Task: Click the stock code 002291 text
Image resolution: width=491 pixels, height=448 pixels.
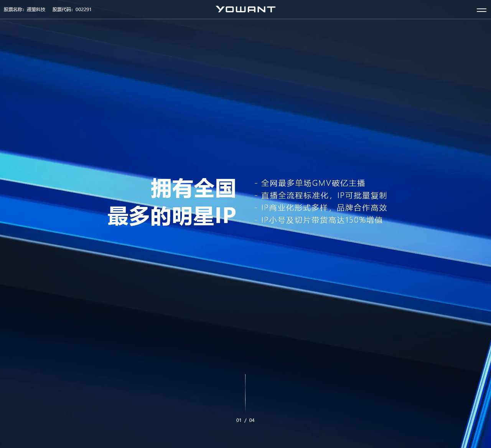Action: (x=84, y=10)
